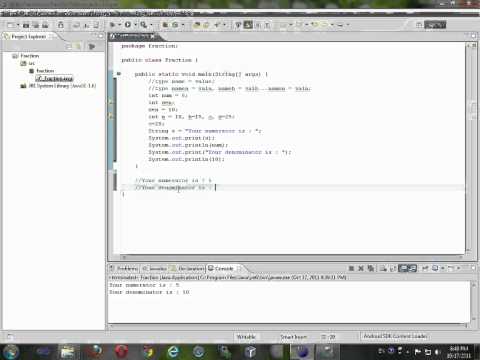This screenshot has height=360, width=480.
Task: Select the src folder in tree
Action: pyautogui.click(x=28, y=63)
